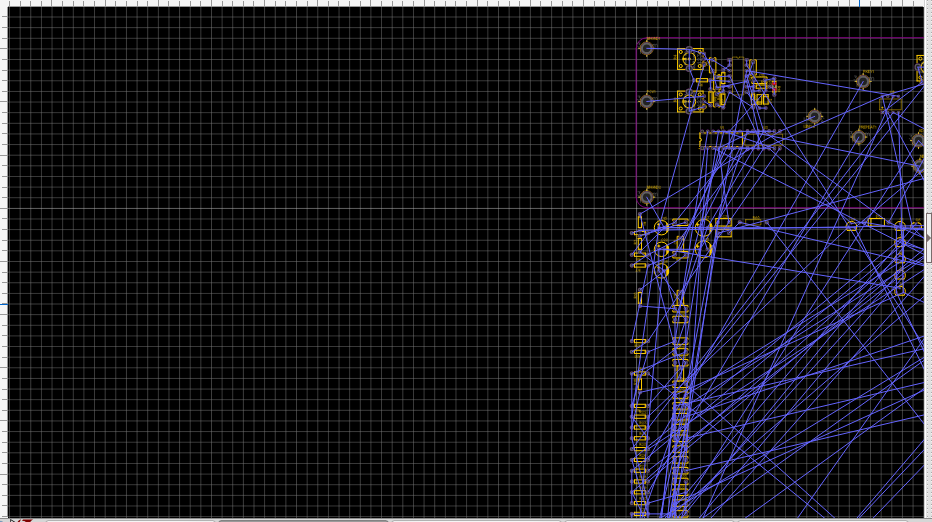Select the lower square trimmer footprint

coord(689,101)
